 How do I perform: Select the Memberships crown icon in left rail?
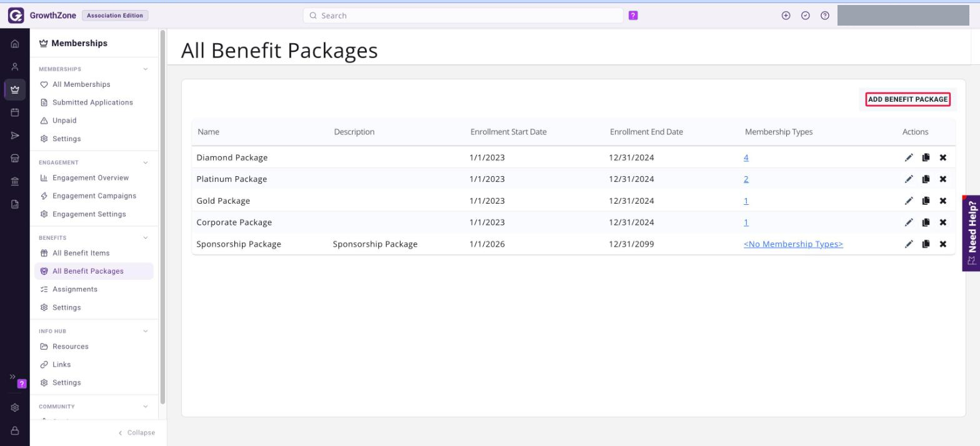coord(15,89)
